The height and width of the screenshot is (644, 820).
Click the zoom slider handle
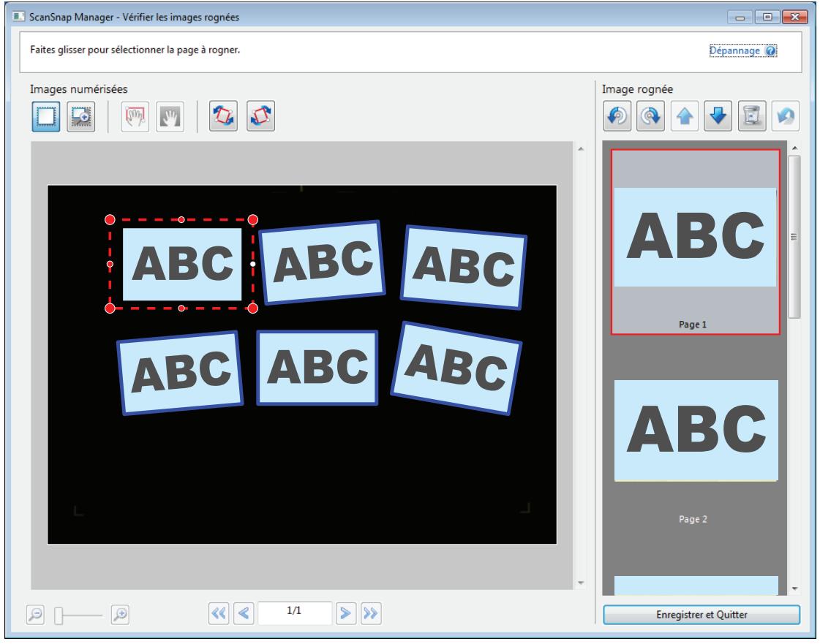(x=59, y=615)
